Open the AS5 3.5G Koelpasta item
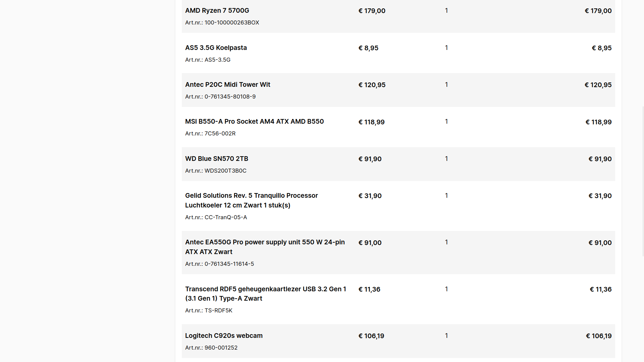The height and width of the screenshot is (362, 644). pyautogui.click(x=216, y=48)
